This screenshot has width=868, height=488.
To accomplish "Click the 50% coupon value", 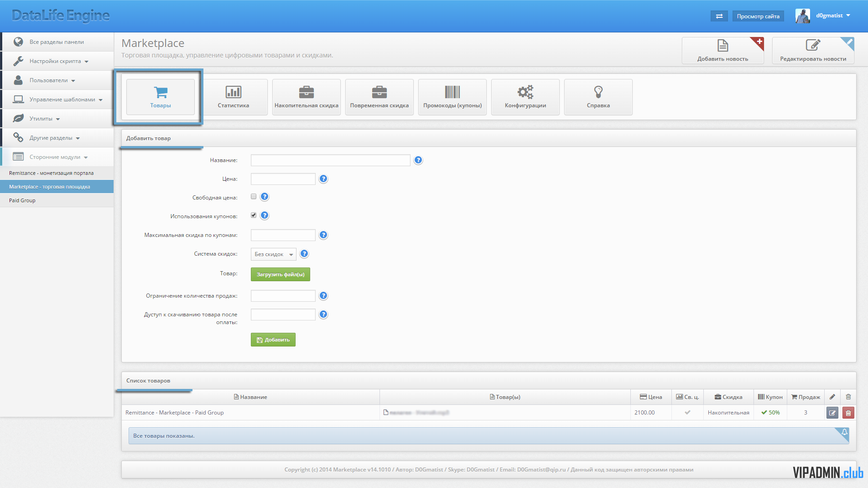I will 770,413.
